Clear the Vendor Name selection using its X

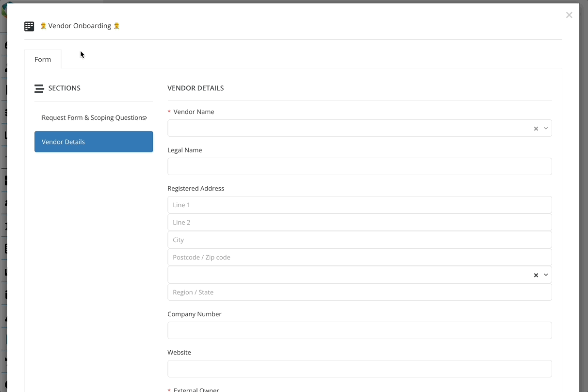tap(536, 129)
